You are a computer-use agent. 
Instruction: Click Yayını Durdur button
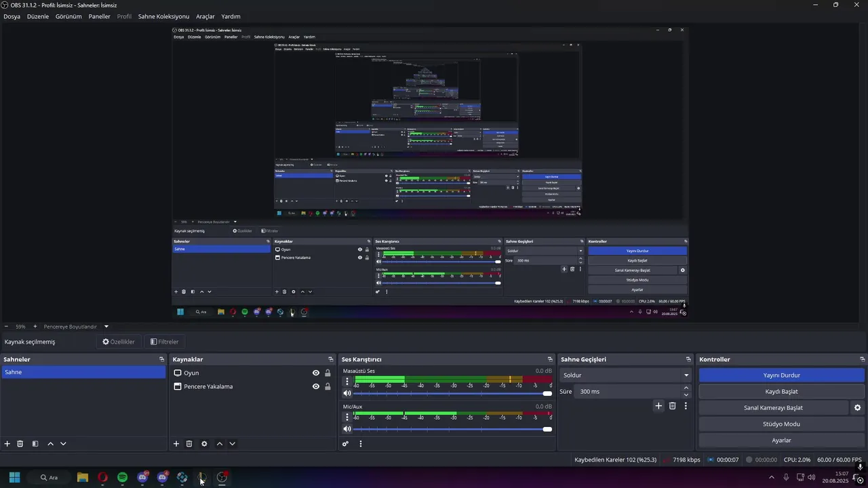point(781,375)
